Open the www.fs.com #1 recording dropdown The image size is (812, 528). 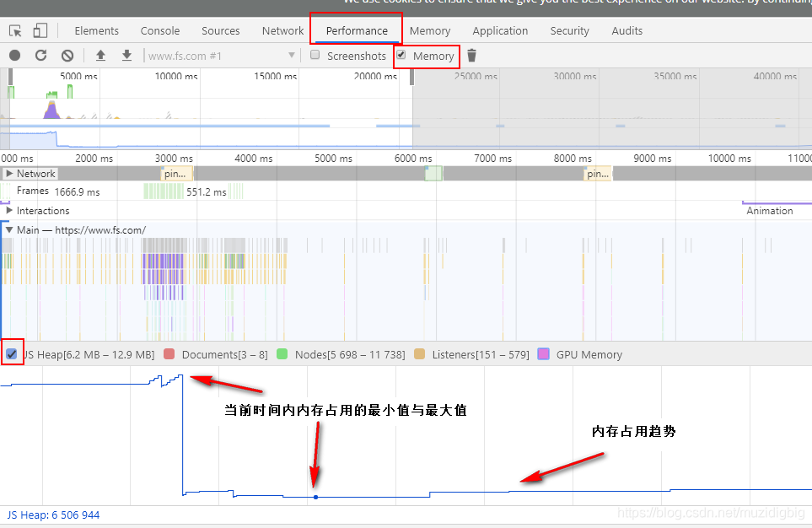pyautogui.click(x=220, y=56)
